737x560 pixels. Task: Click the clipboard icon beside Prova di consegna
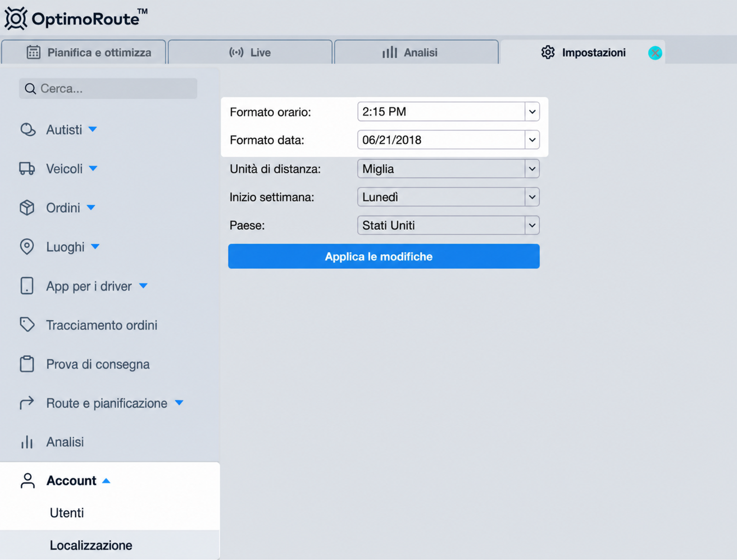(27, 364)
